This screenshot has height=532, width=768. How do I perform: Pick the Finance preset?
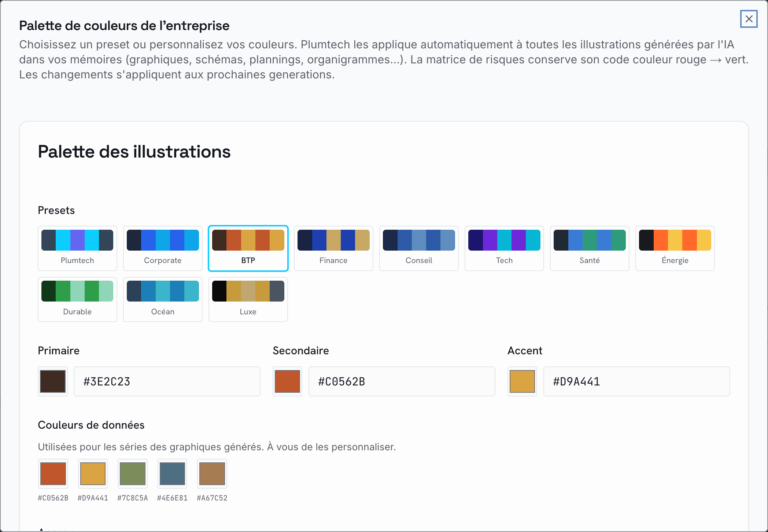click(333, 248)
